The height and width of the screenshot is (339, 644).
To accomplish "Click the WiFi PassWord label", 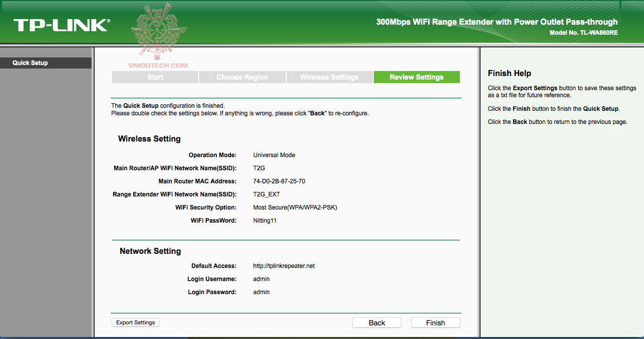I will point(213,221).
